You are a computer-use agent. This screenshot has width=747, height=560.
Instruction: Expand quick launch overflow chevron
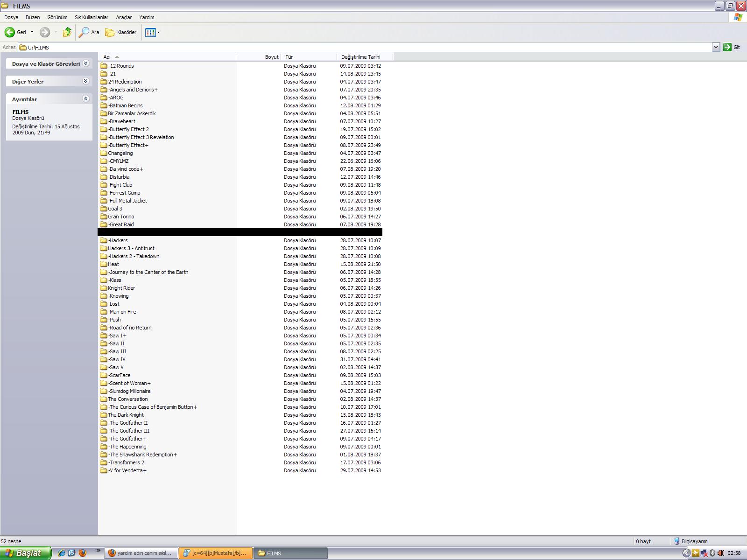pos(98,551)
